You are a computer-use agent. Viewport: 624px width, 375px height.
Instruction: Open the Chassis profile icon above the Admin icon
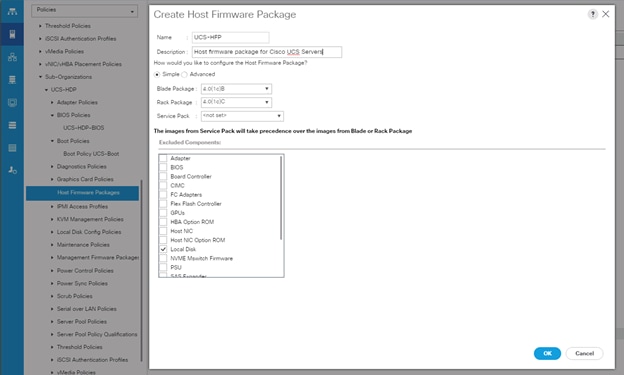(12, 148)
